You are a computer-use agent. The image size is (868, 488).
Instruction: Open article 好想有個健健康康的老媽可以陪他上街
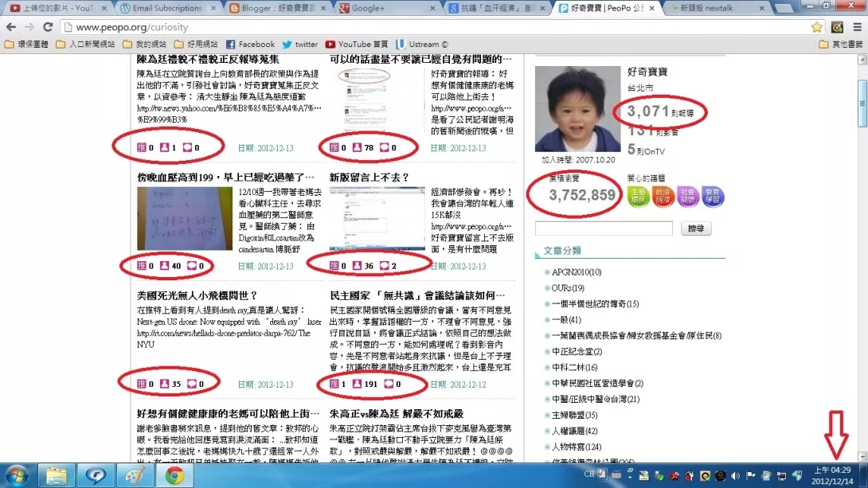pos(228,414)
